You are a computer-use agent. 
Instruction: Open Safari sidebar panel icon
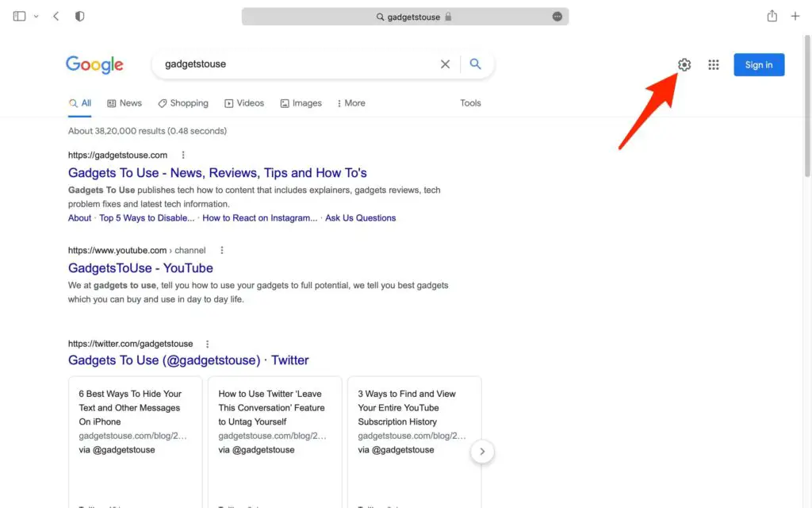pos(19,16)
